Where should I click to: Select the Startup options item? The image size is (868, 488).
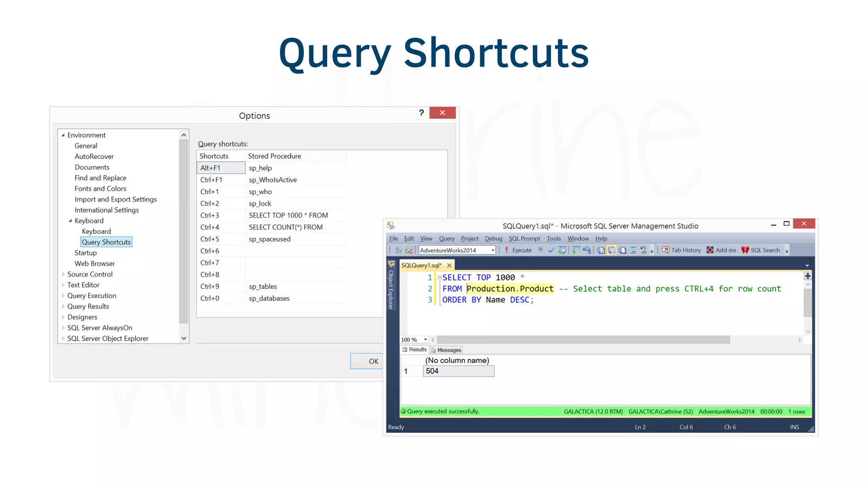pyautogui.click(x=86, y=253)
